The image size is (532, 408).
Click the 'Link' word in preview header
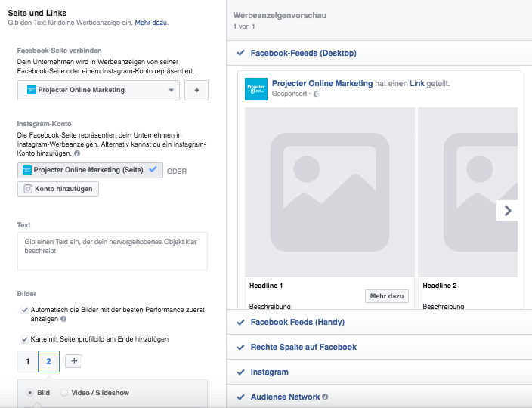[417, 83]
